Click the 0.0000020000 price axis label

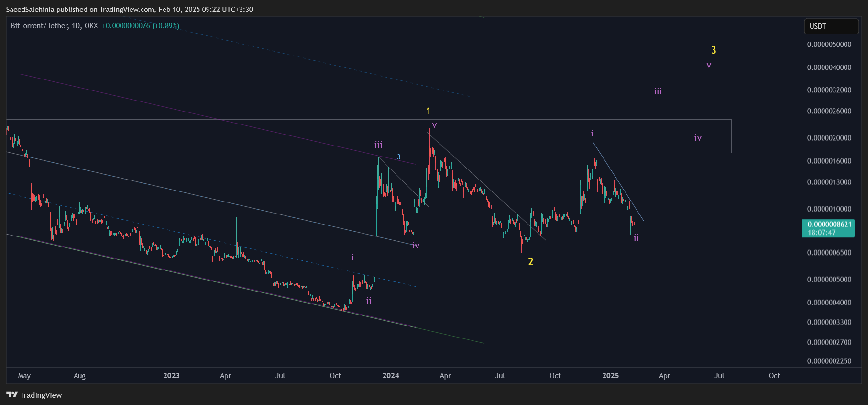(829, 138)
